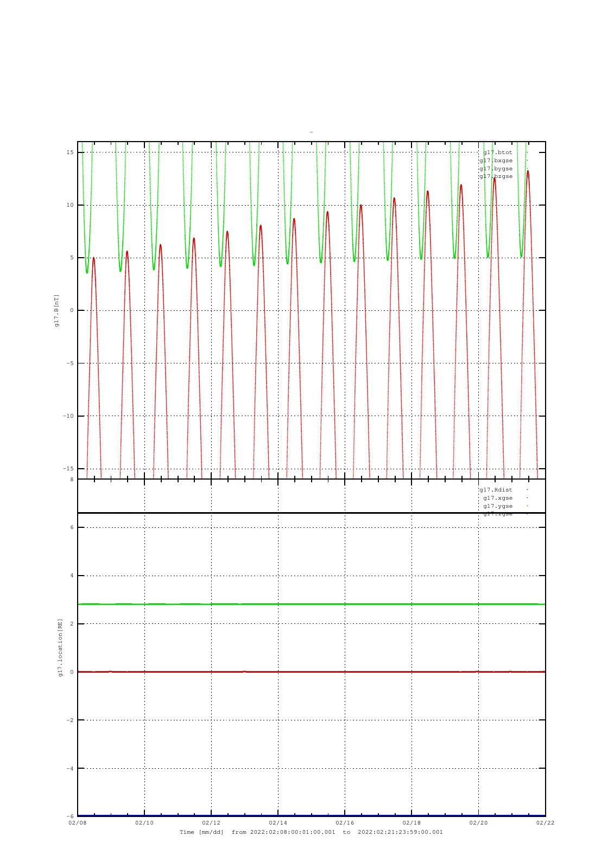Click the −5 tick on the g17.B axis
614x868 pixels.
pos(70,363)
